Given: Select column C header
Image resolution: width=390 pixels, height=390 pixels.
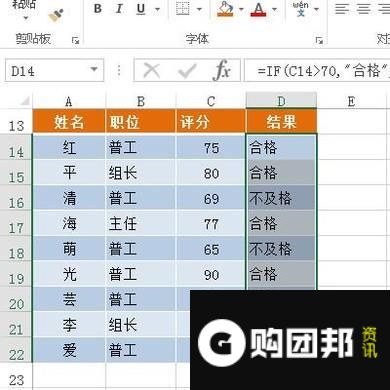Looking at the screenshot, I should point(211,101).
